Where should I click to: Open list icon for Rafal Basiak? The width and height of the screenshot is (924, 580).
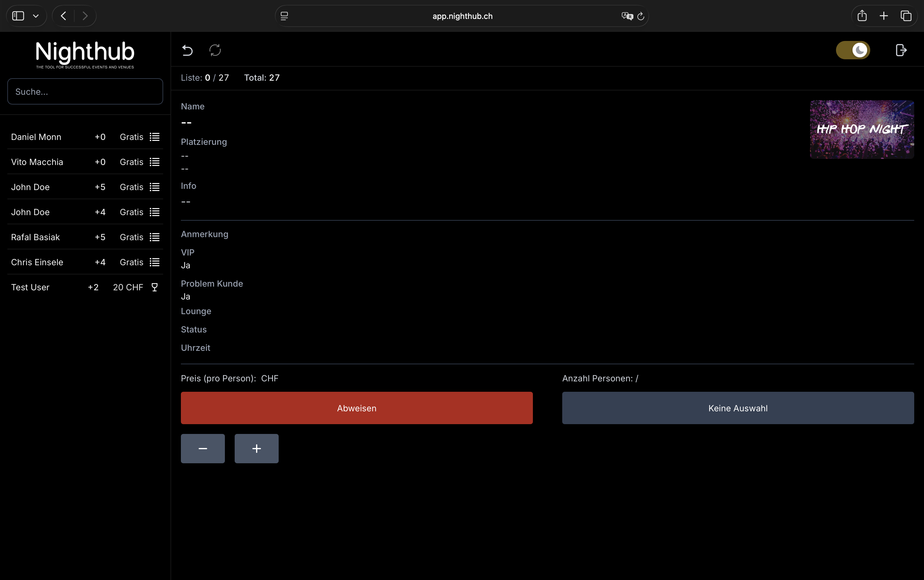pos(155,237)
